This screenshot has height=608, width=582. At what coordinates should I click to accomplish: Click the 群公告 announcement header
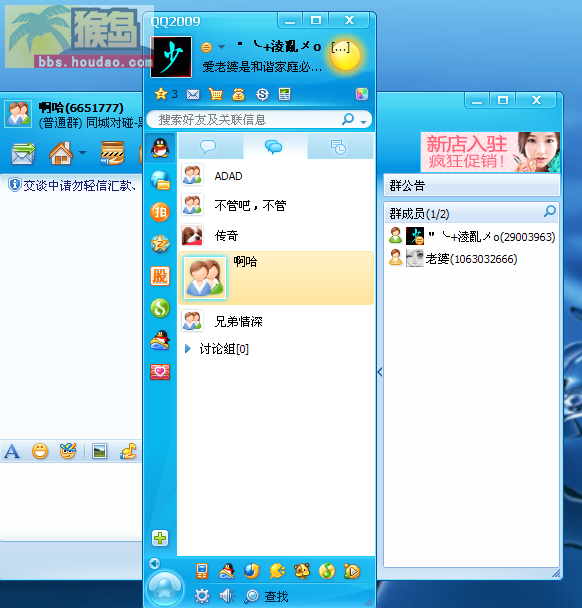coord(471,185)
